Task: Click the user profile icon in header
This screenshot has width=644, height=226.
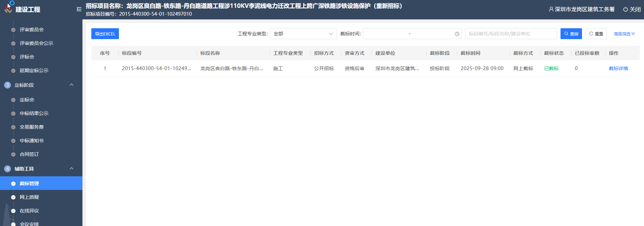Action: pyautogui.click(x=551, y=10)
